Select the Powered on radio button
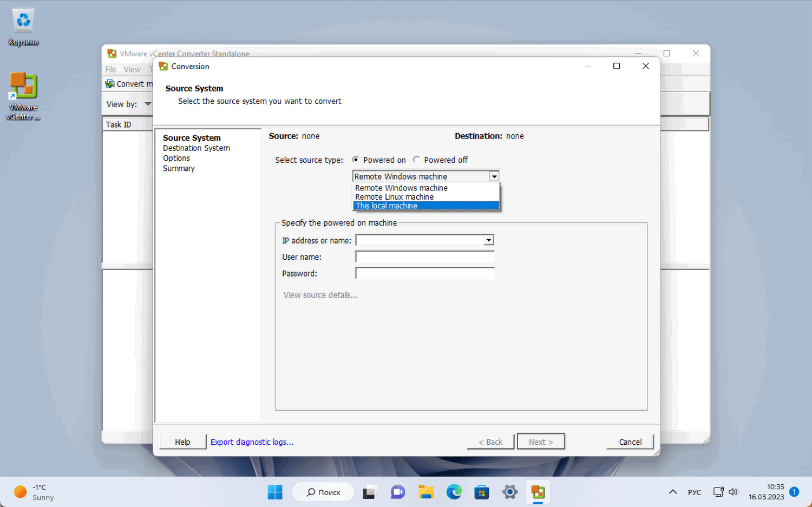 tap(356, 160)
